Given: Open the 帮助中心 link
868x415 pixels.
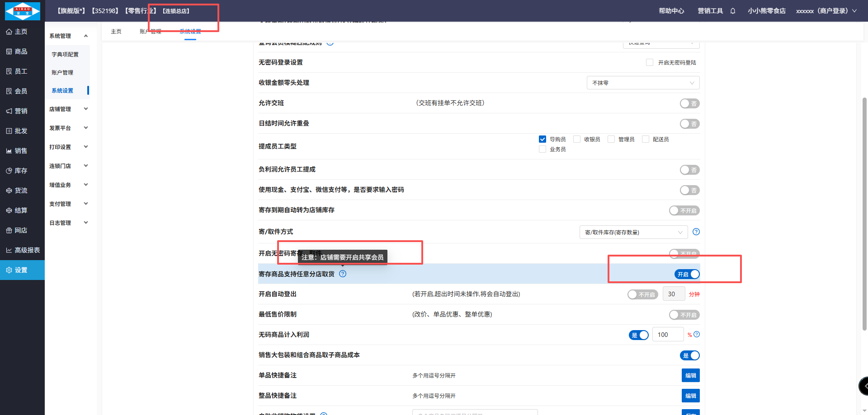Looking at the screenshot, I should (671, 11).
